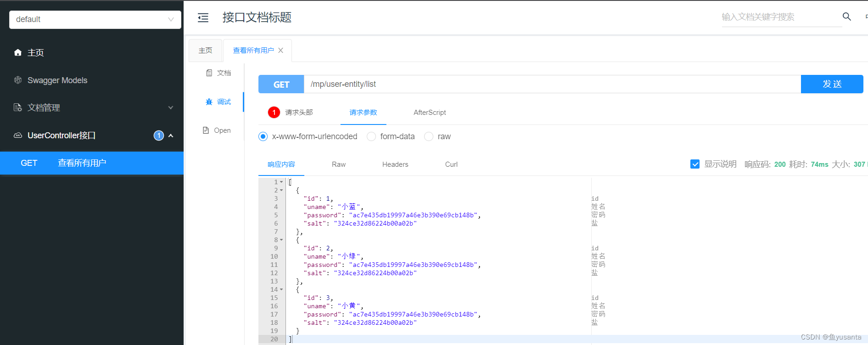
Task: Click line number 20 in gutter
Action: tap(274, 339)
